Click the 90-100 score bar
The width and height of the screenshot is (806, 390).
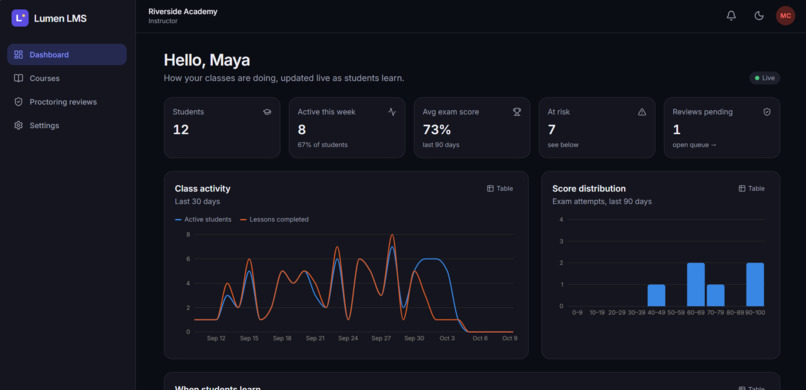tap(755, 284)
